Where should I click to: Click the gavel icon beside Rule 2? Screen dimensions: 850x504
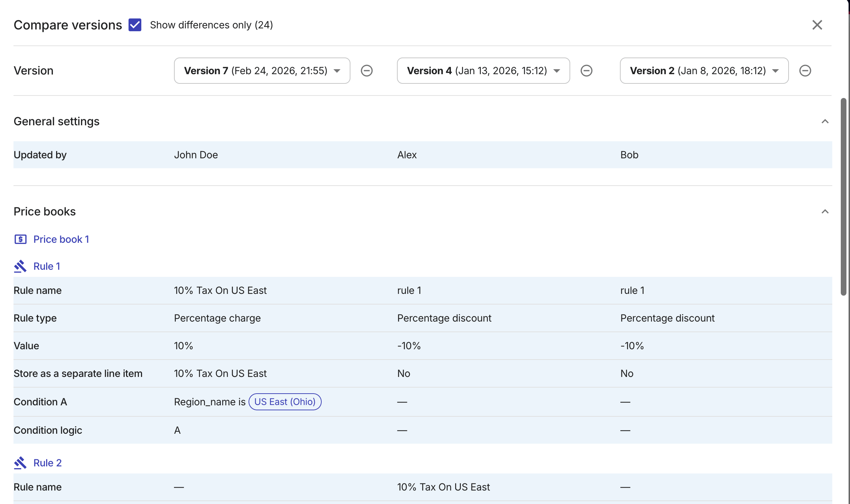(x=20, y=462)
